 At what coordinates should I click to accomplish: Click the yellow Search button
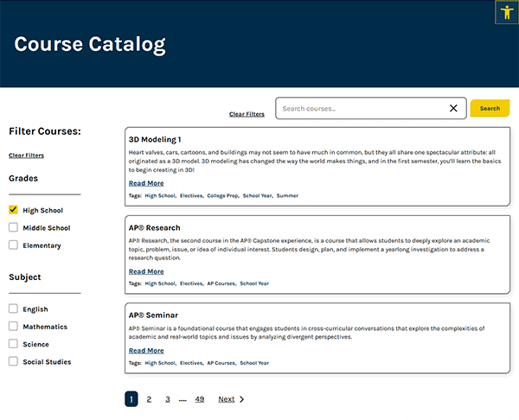click(x=490, y=108)
